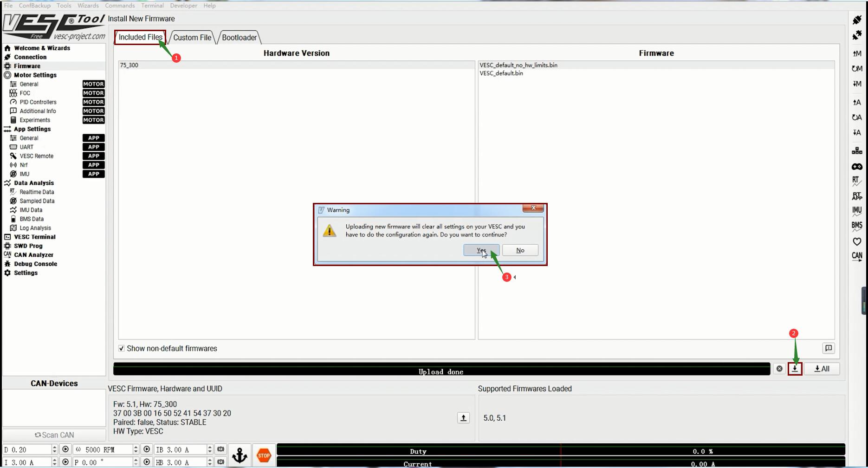The height and width of the screenshot is (468, 868).
Task: Click the anchor brake icon
Action: 240,455
